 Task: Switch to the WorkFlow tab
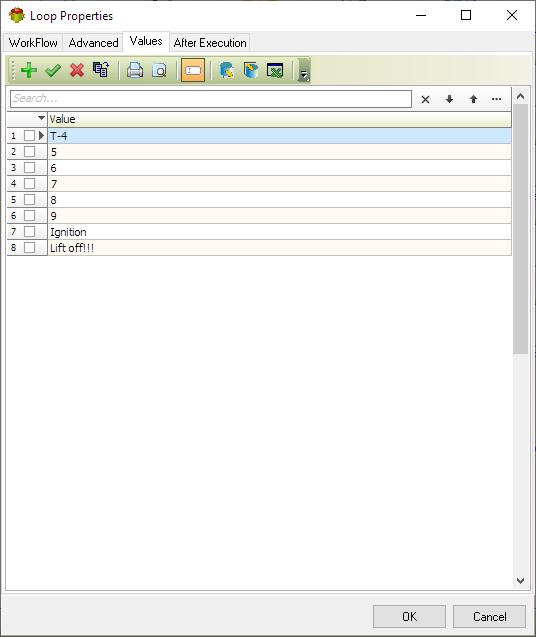(x=33, y=43)
